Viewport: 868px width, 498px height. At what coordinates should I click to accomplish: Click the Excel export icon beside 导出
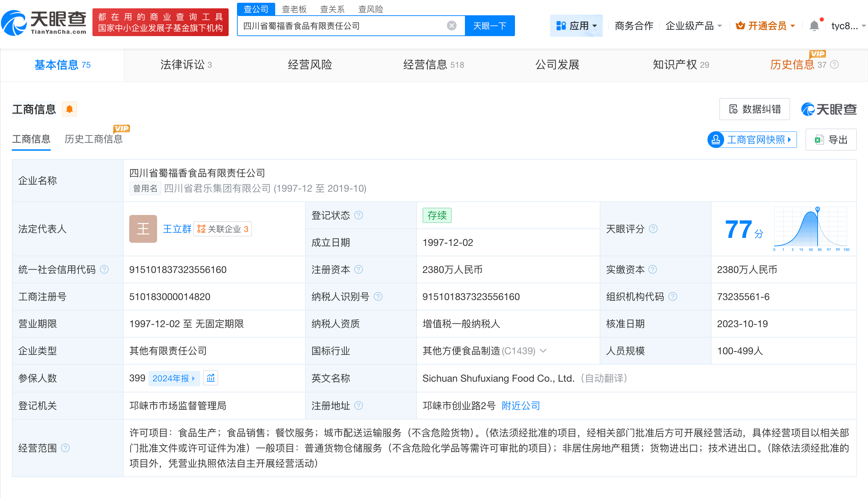pos(818,140)
